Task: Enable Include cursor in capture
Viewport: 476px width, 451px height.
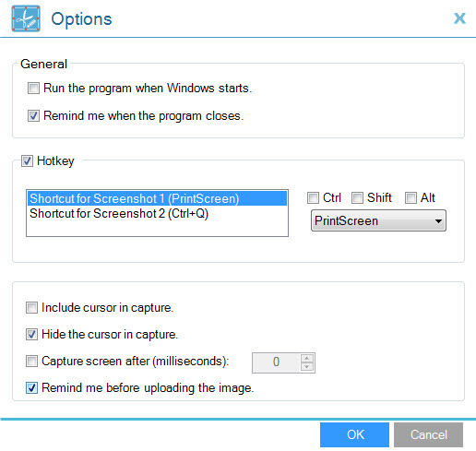Action: [x=31, y=307]
